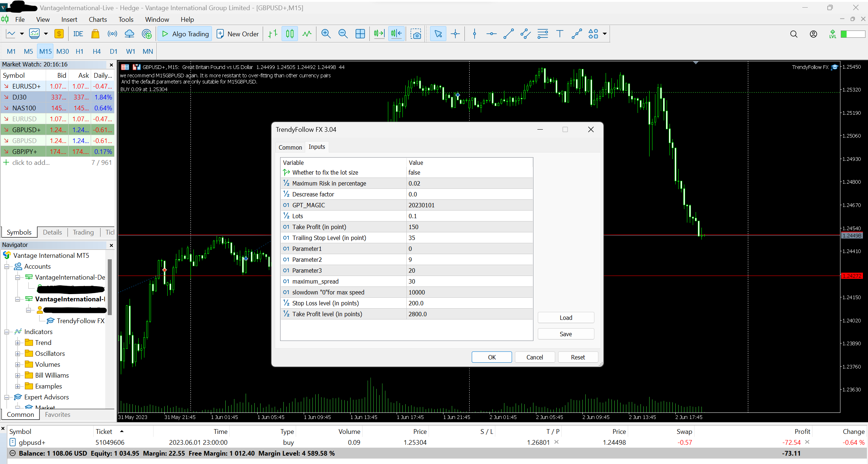Click the chart screenshot camera icon
The image size is (868, 464).
tap(416, 34)
